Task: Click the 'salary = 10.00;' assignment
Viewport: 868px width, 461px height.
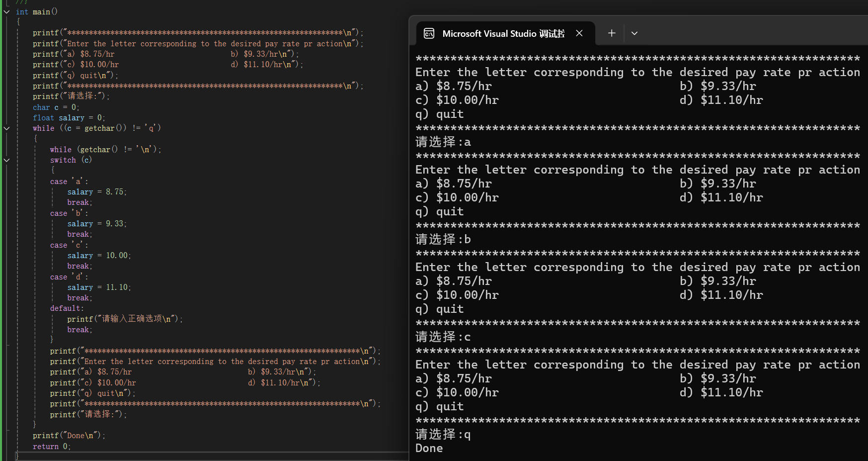Action: point(99,256)
